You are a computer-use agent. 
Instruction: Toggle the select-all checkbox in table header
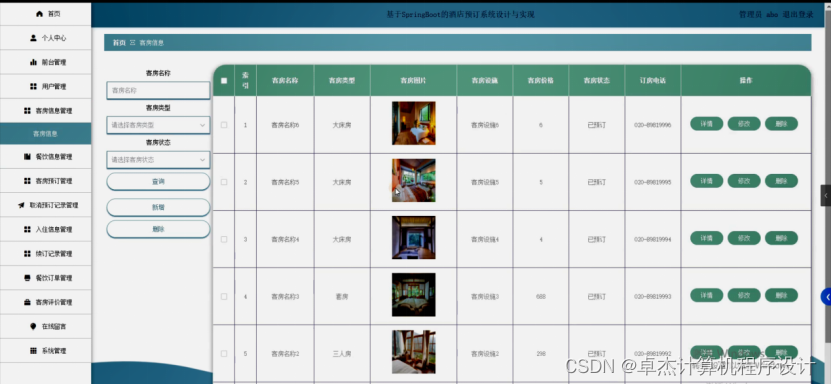click(224, 81)
